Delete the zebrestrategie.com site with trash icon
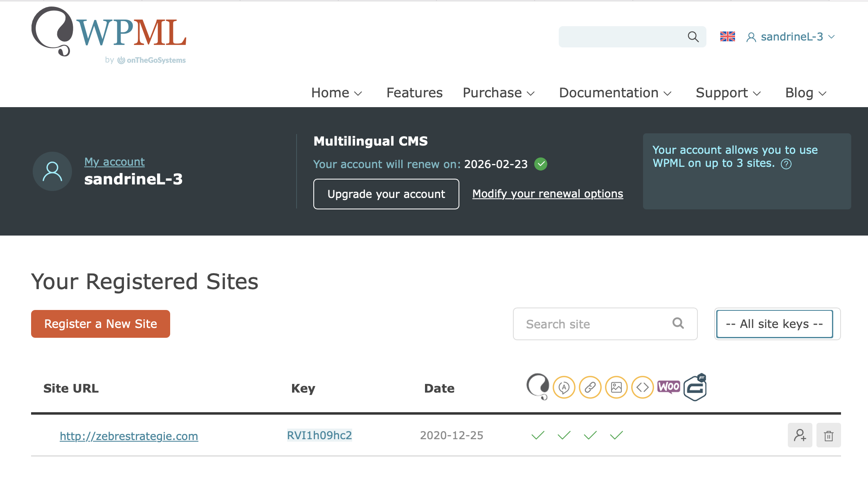 (829, 436)
